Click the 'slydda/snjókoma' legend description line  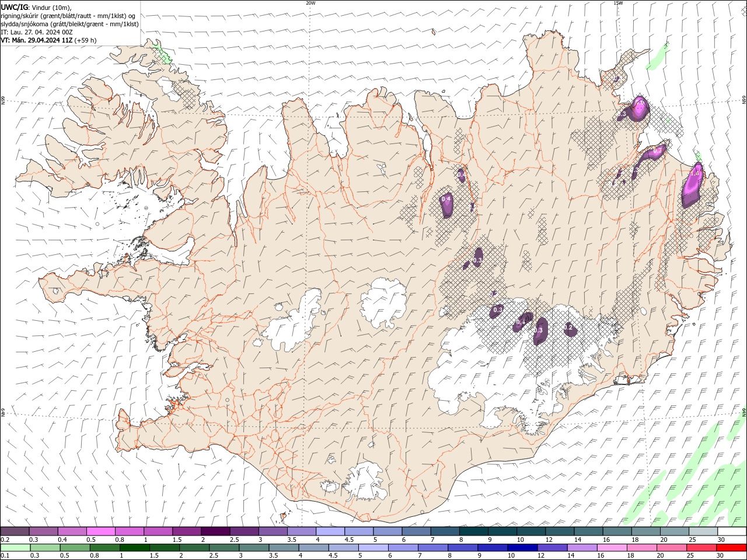point(69,24)
